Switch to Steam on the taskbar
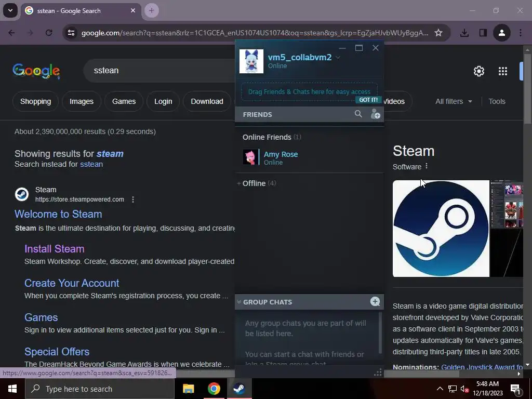The height and width of the screenshot is (399, 532). coord(239,389)
